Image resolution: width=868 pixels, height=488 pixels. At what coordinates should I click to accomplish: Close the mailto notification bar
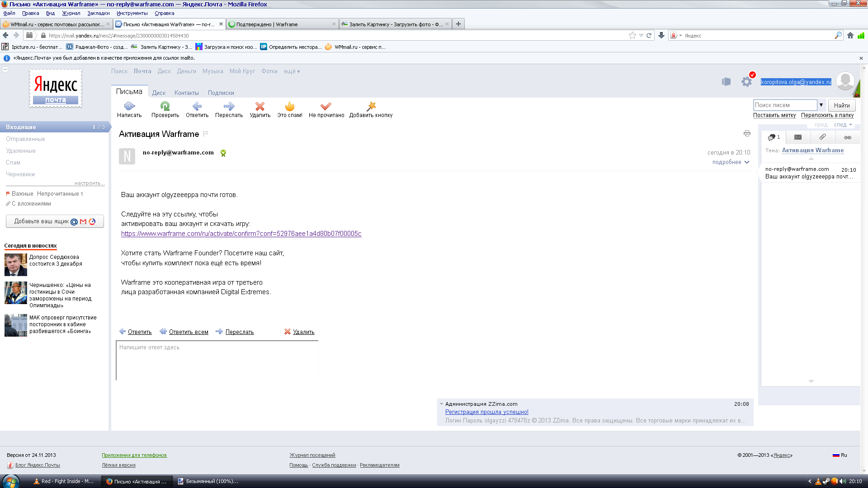[861, 58]
